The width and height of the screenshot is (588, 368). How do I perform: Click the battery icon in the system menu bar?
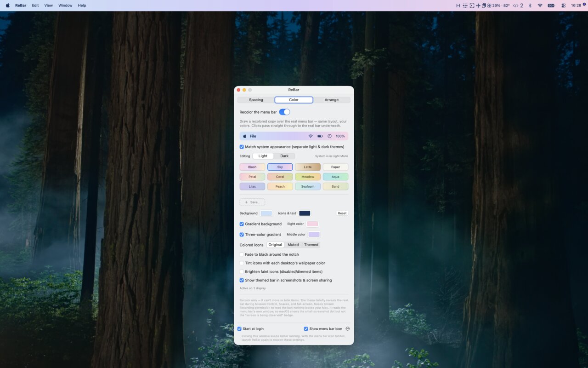[x=551, y=6]
